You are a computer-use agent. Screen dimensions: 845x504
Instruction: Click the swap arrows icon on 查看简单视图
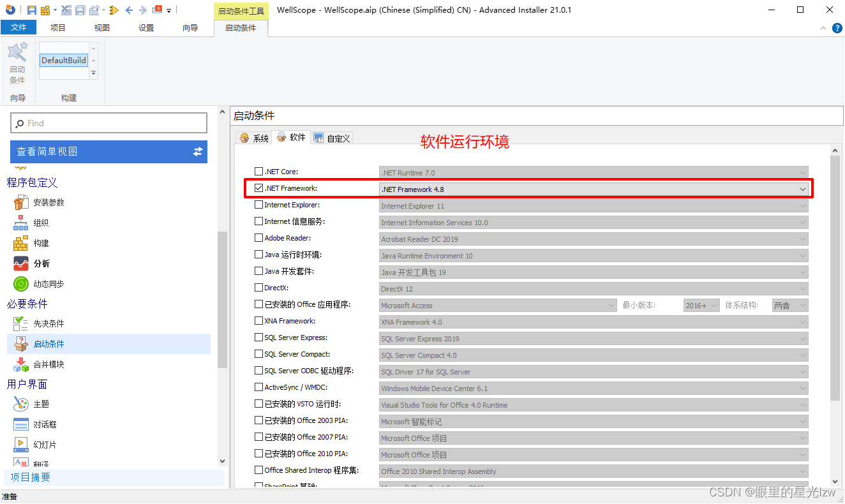coord(198,151)
